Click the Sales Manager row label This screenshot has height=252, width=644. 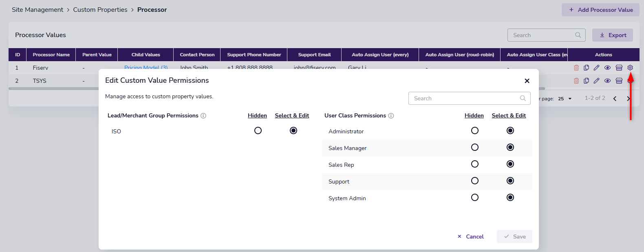(x=347, y=148)
